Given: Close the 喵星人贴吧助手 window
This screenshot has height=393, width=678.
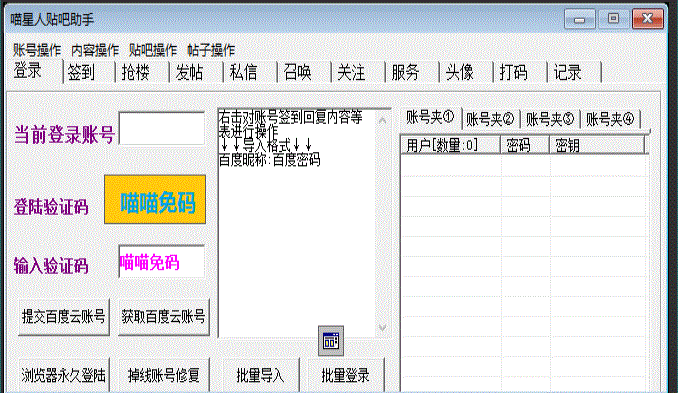Looking at the screenshot, I should click(x=647, y=19).
